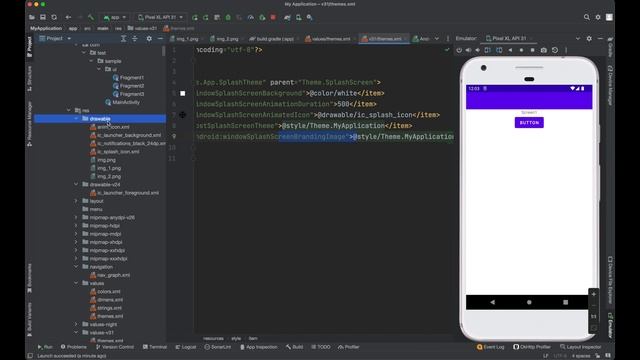Viewport: 640px width, 360px height.
Task: Click MyApplication breadcrumb
Action: (x=46, y=29)
